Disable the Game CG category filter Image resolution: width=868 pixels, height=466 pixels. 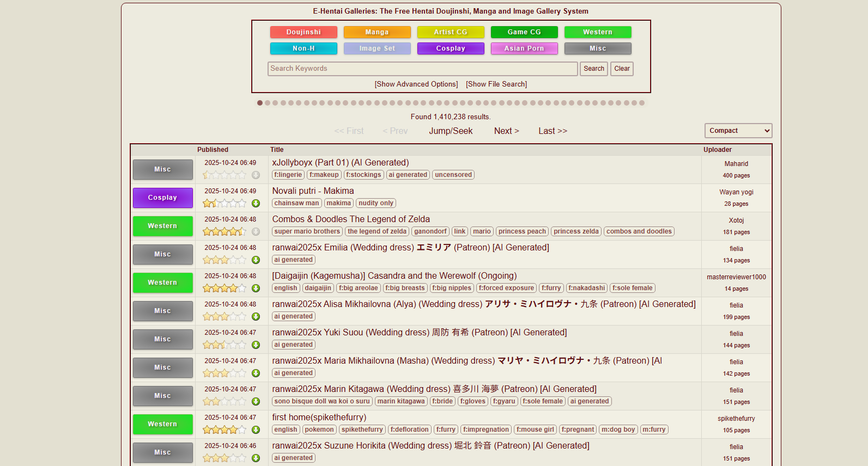(524, 32)
